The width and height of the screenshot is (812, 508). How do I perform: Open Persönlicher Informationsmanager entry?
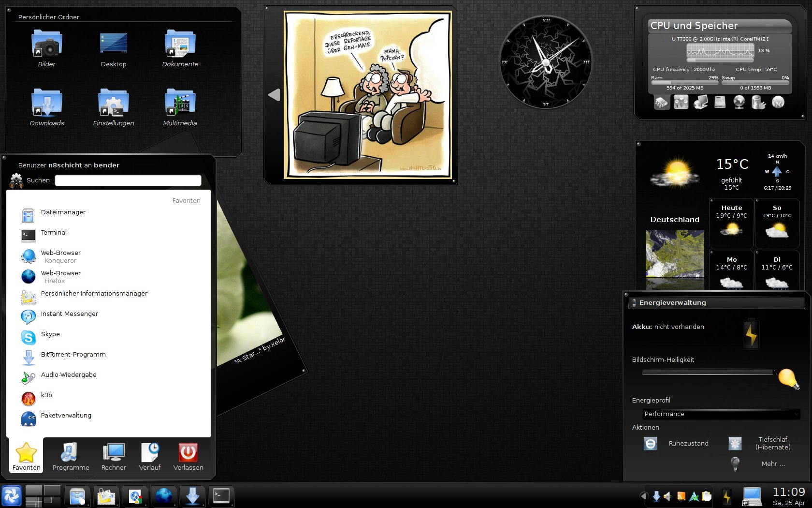pos(109,297)
